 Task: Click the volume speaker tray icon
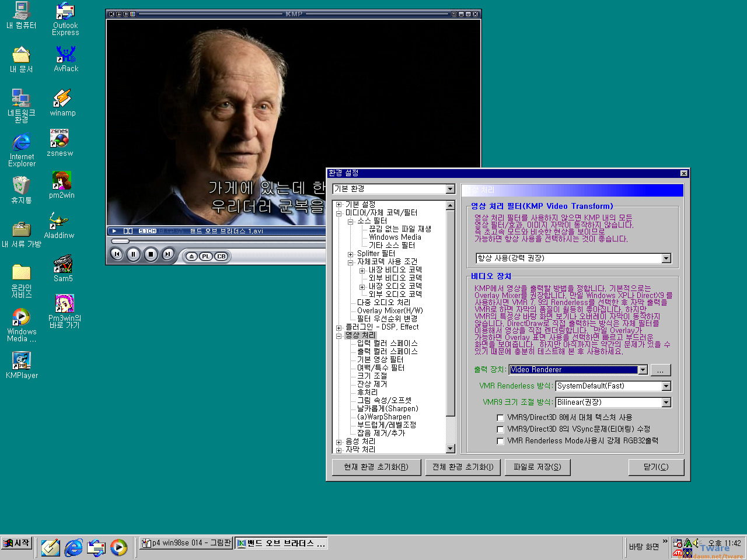(696, 543)
